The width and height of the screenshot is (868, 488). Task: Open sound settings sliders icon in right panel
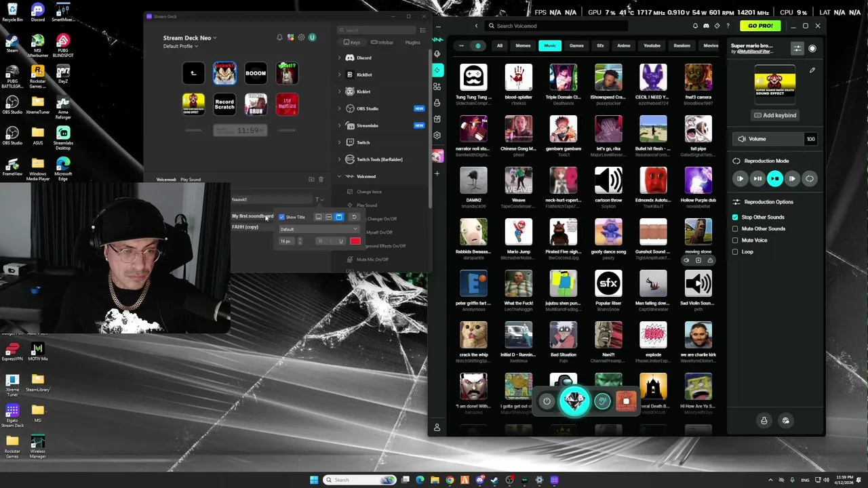(x=797, y=49)
